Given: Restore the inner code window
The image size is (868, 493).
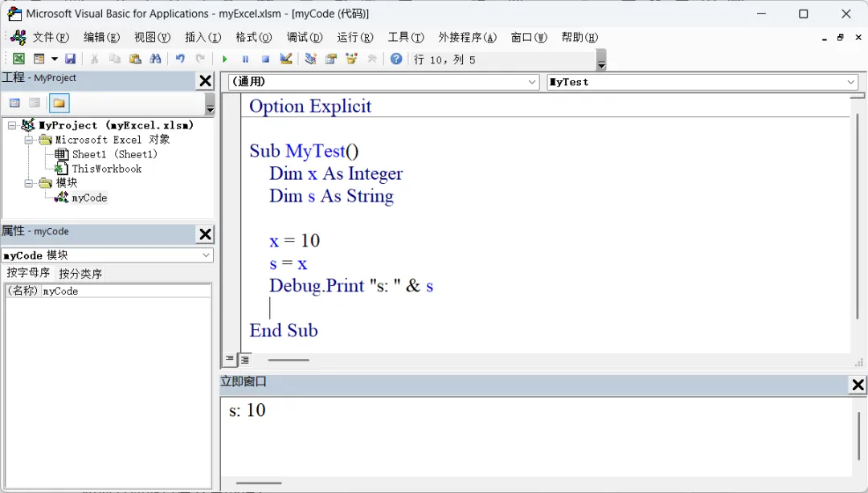Looking at the screenshot, I should point(841,38).
